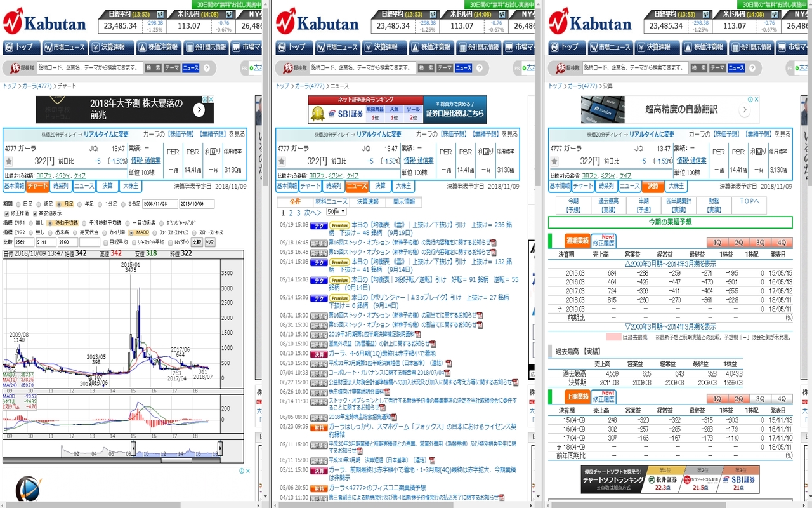The width and height of the screenshot is (812, 508).
Task: Open the 日経平均 mini chart icon in chart window
Action: (x=160, y=14)
